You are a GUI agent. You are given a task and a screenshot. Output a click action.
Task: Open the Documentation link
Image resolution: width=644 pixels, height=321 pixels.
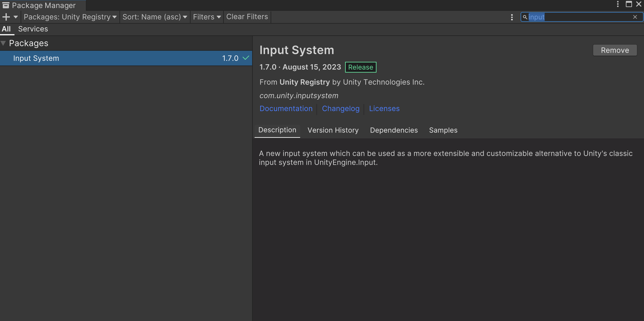[286, 109]
